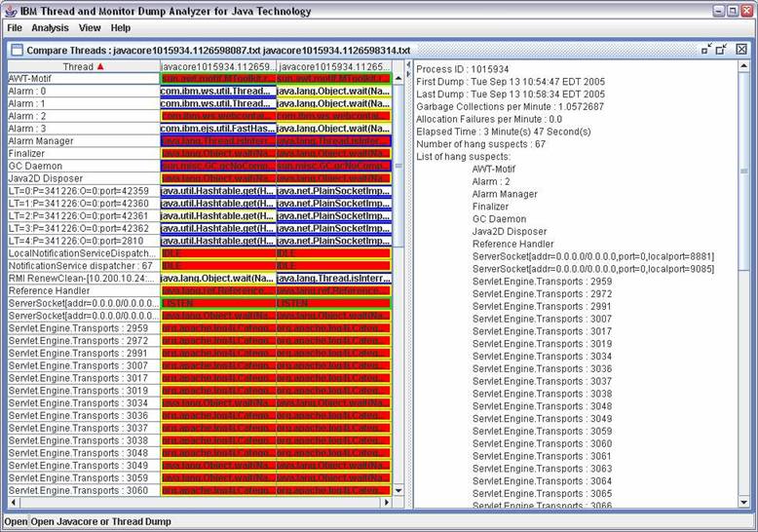758x532 pixels.
Task: Select thread LT=0:P=341226:O=0:port=42359
Action: click(x=200, y=191)
